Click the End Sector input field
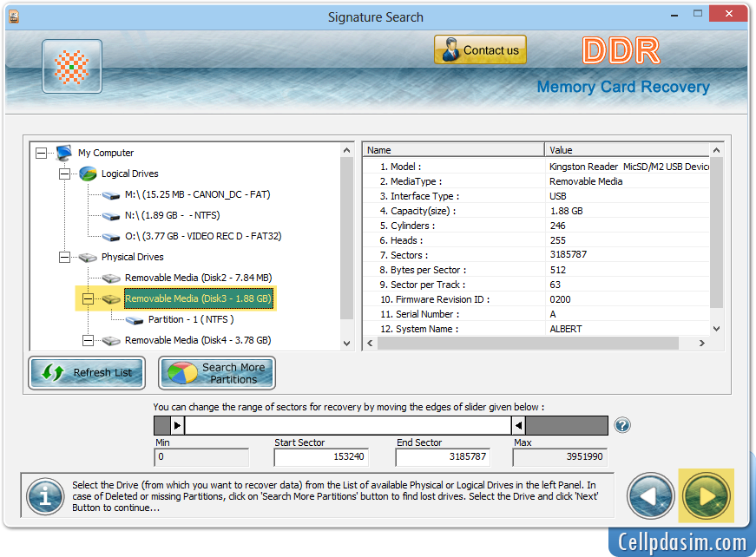 443,456
